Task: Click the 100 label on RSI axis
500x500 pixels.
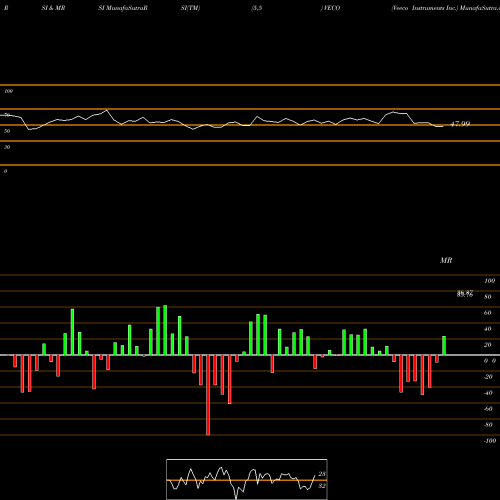Action: click(x=8, y=91)
